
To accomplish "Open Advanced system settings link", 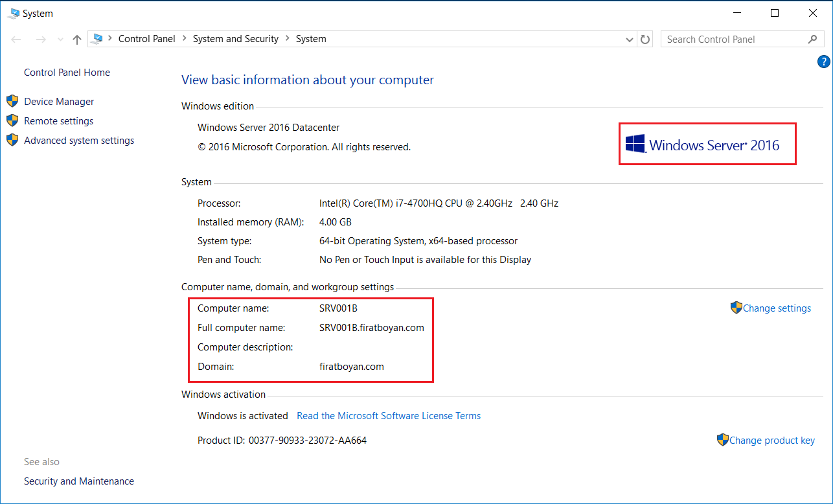I will pyautogui.click(x=79, y=141).
